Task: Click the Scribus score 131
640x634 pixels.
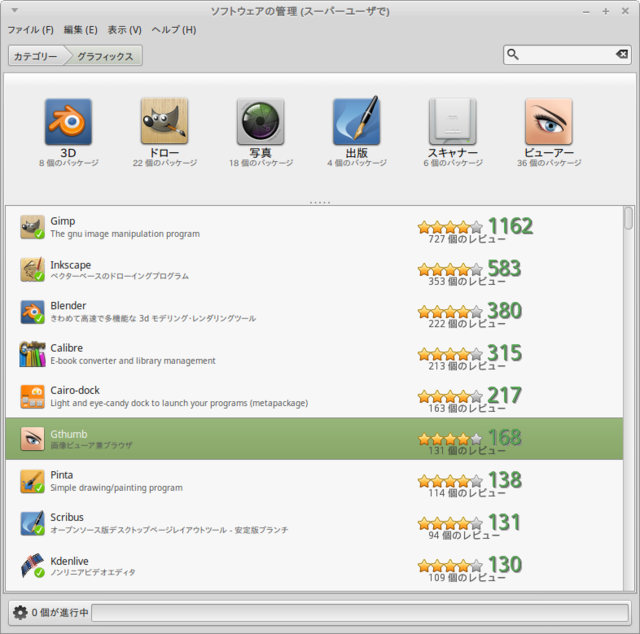Action: (504, 522)
